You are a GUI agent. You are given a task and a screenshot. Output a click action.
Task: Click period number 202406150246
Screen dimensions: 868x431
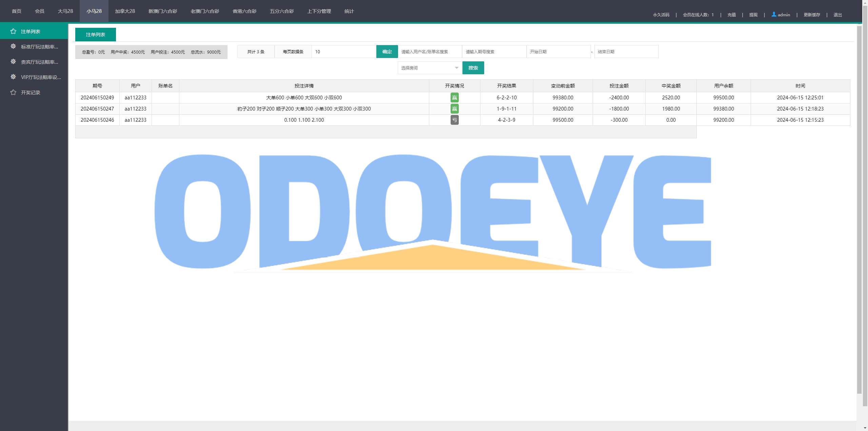97,120
